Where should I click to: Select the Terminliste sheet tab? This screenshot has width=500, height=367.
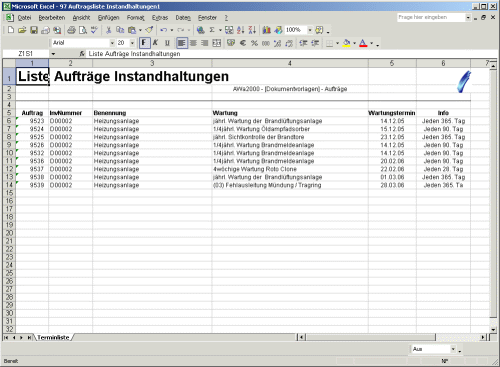point(53,338)
